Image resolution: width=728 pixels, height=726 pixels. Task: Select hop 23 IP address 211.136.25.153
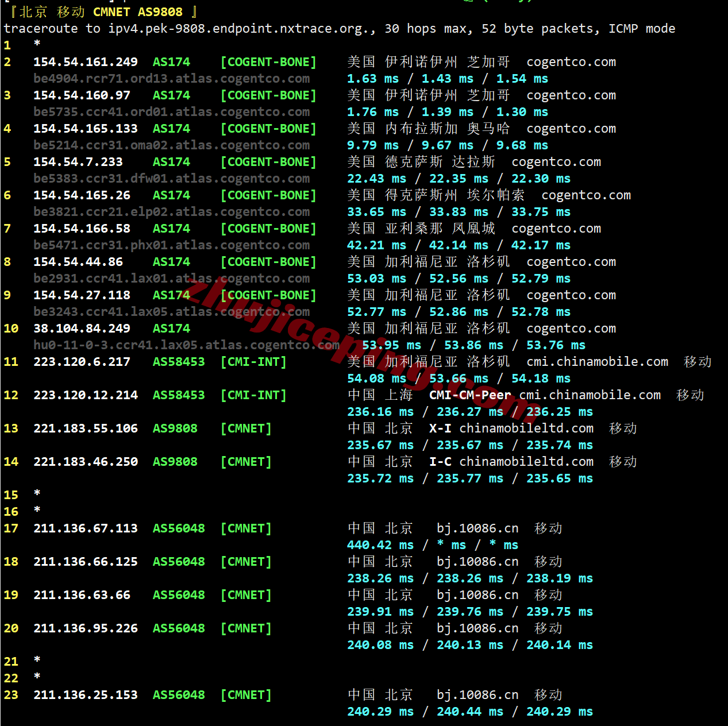[x=86, y=695]
